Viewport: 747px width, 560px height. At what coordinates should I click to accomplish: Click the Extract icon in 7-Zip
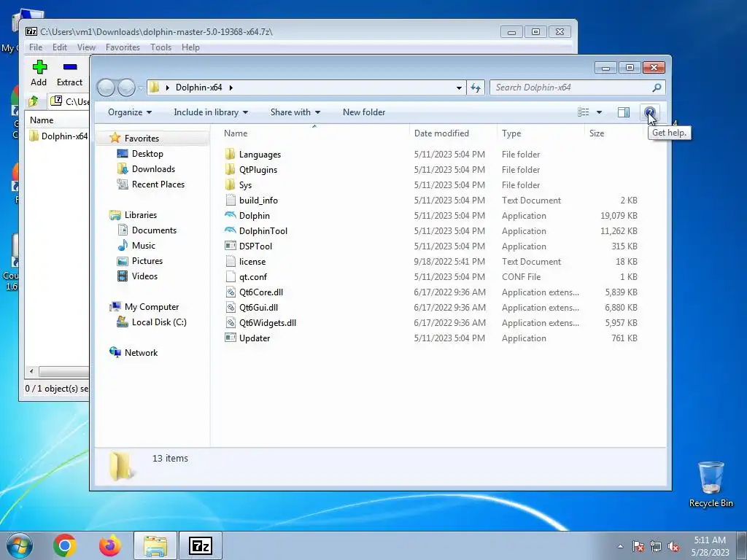pyautogui.click(x=70, y=67)
